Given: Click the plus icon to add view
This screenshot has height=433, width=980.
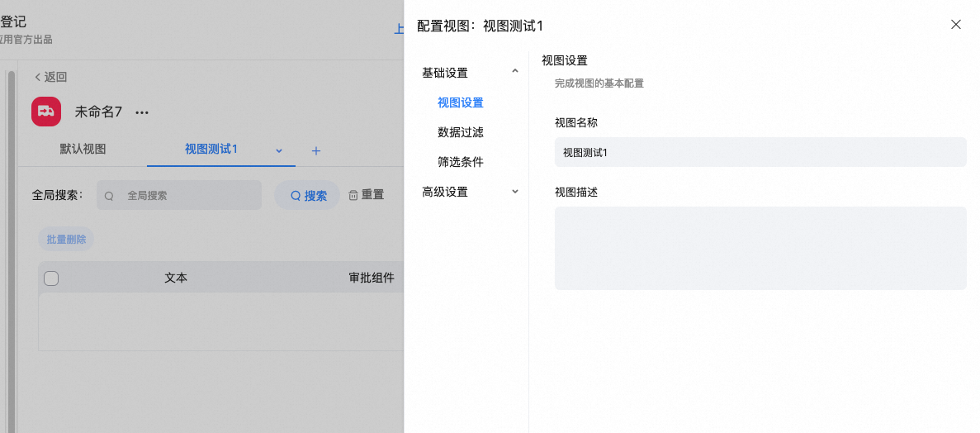Looking at the screenshot, I should point(315,150).
